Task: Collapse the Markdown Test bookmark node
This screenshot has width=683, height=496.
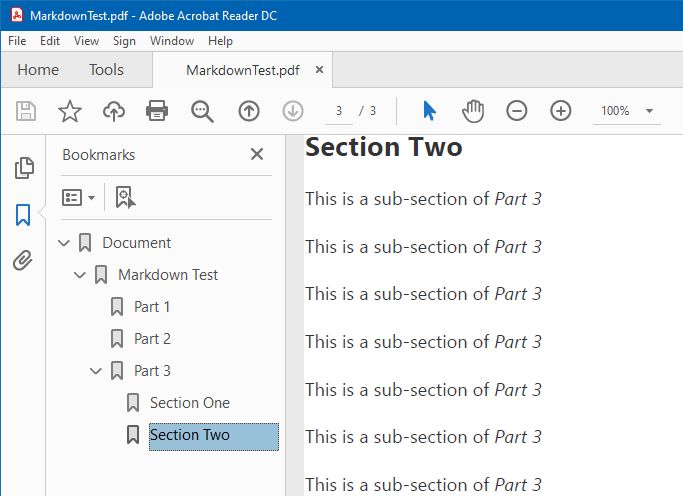Action: click(80, 275)
